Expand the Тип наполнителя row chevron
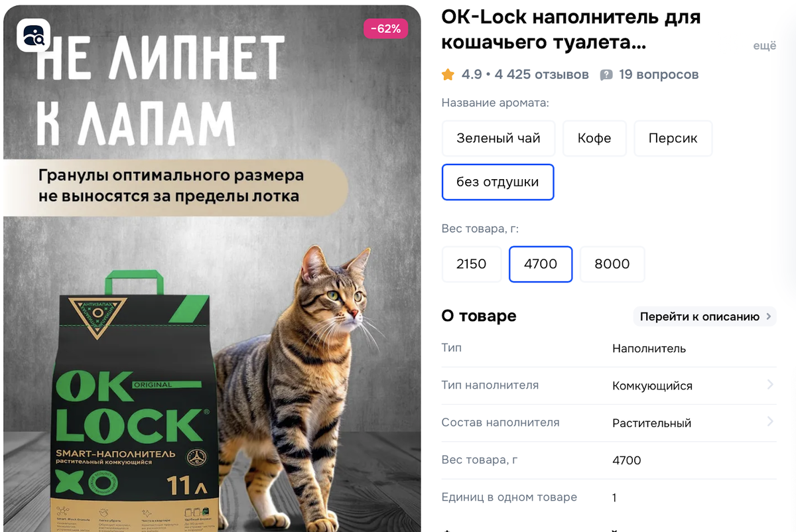Viewport: 796px width, 532px height. point(770,385)
